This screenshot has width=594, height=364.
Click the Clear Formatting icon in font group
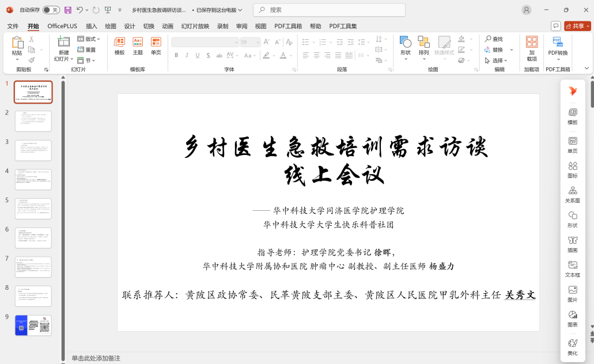(289, 41)
